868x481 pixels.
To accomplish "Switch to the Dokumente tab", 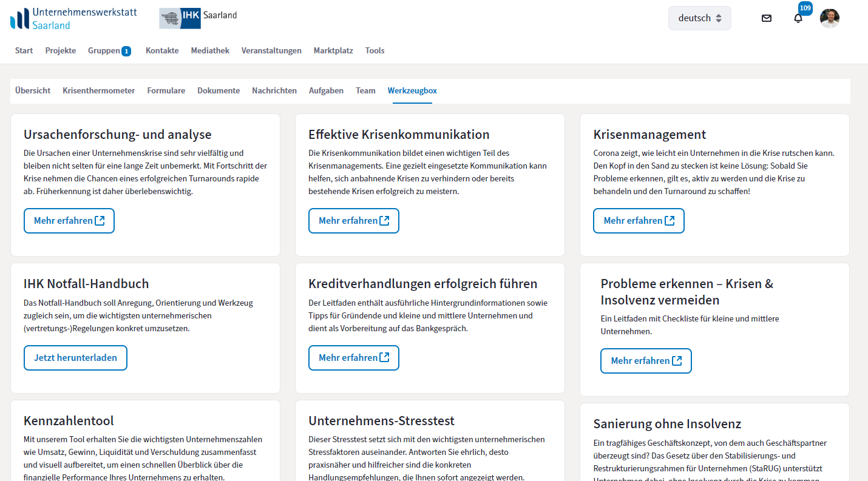I will 219,91.
